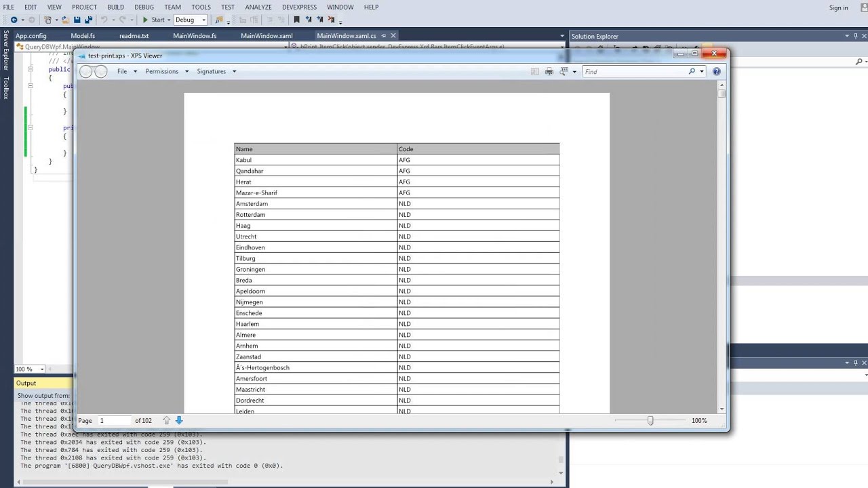Click the Forward navigation button in XPS Viewer
This screenshot has height=488, width=868.
pyautogui.click(x=100, y=71)
